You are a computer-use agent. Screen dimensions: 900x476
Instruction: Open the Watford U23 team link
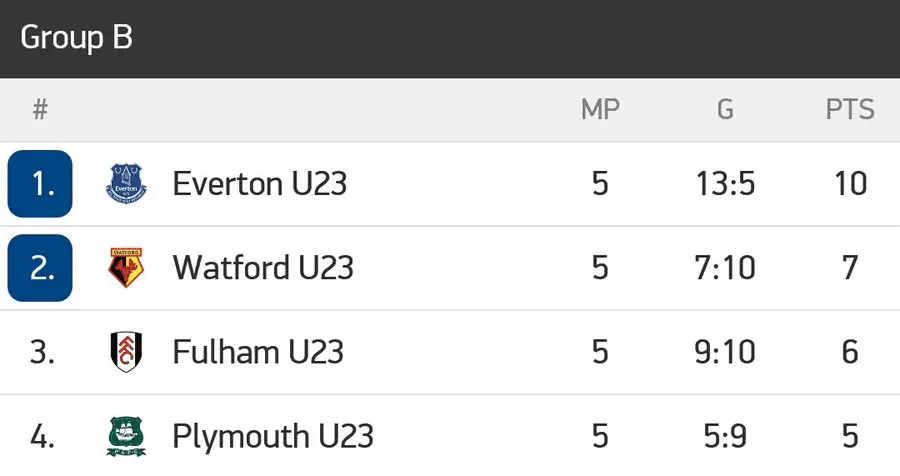263,268
